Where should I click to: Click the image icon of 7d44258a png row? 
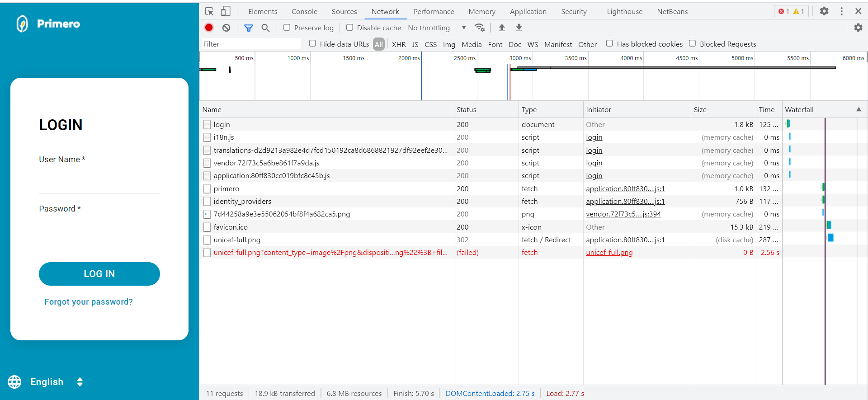coord(207,214)
